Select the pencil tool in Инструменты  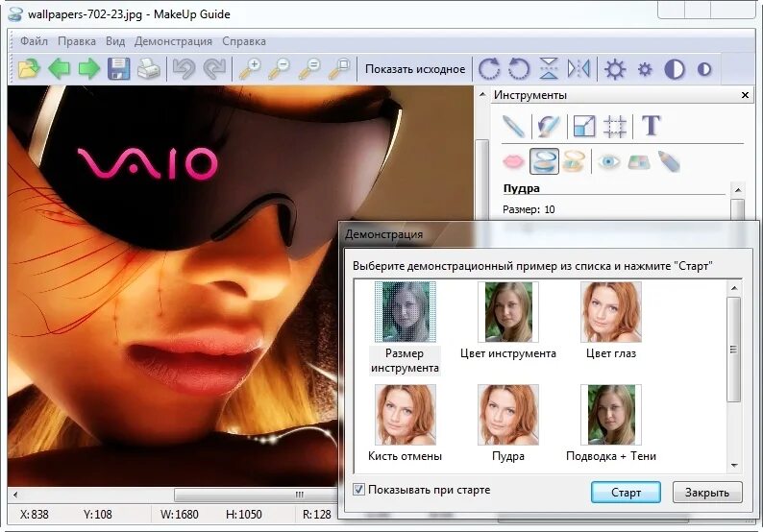point(513,126)
